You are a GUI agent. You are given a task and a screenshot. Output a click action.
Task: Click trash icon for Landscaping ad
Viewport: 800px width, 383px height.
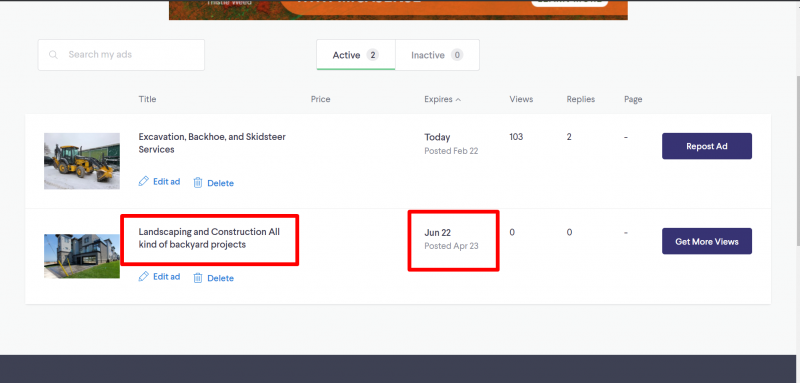pyautogui.click(x=198, y=278)
